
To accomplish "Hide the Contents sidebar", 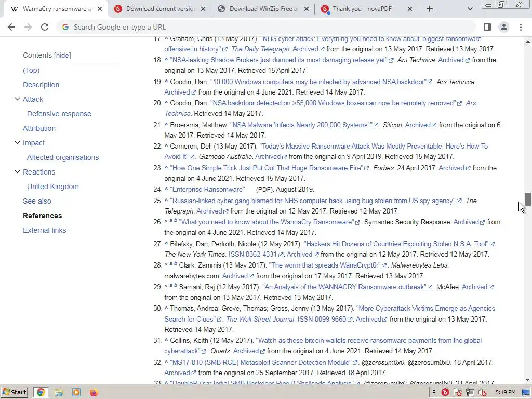I will 63,55.
